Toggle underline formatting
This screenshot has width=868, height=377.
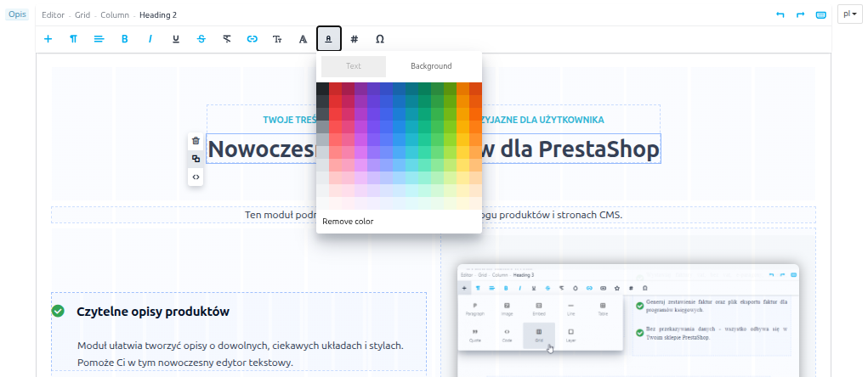[x=175, y=39]
